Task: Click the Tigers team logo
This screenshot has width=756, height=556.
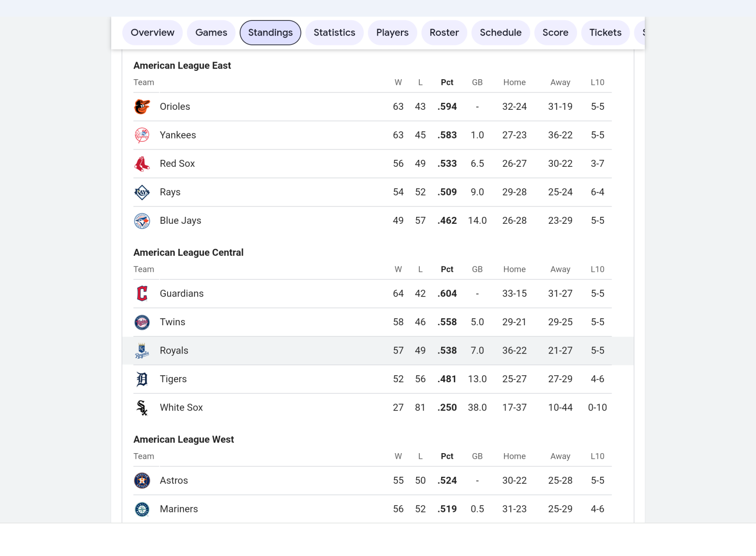Action: 142,379
